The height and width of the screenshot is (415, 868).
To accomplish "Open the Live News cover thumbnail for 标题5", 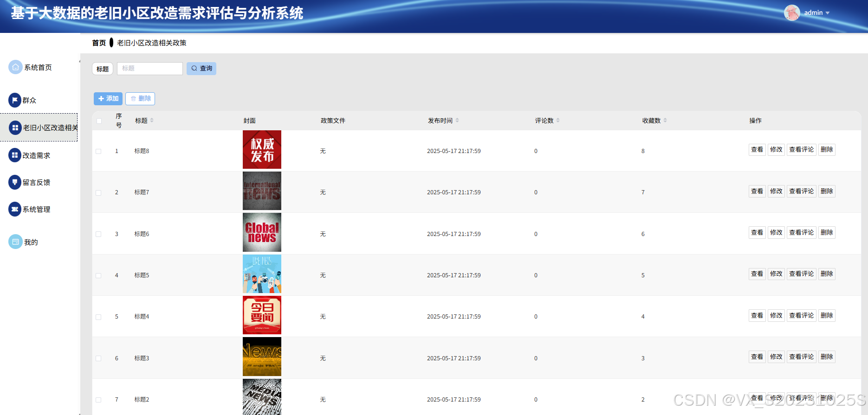I will [262, 274].
